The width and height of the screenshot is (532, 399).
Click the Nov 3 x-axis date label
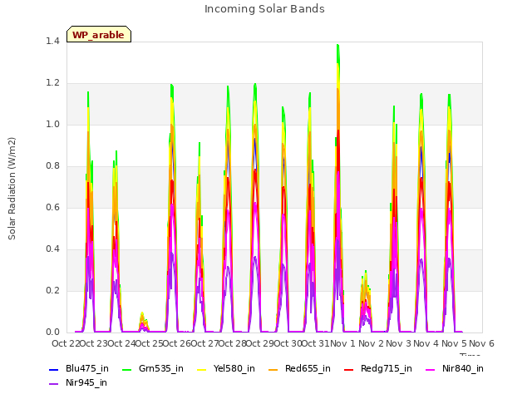pos(398,343)
